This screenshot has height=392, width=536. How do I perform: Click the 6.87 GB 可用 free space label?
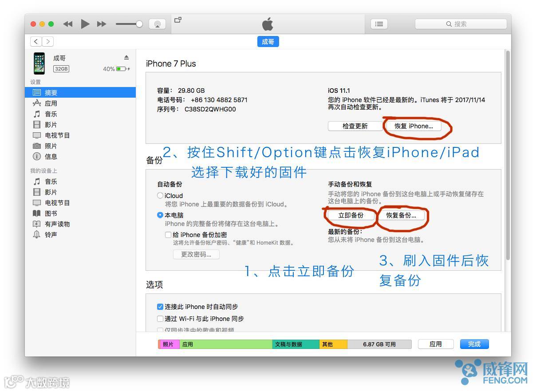[x=379, y=344]
